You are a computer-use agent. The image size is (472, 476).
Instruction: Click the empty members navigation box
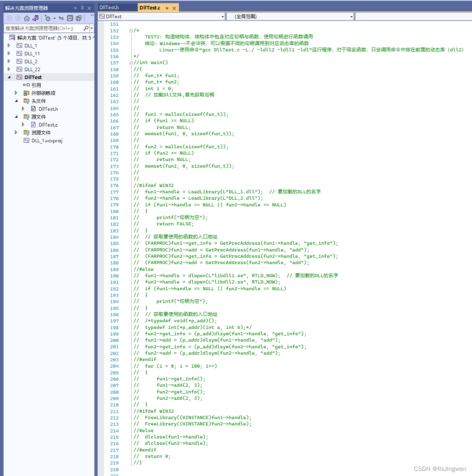click(414, 16)
